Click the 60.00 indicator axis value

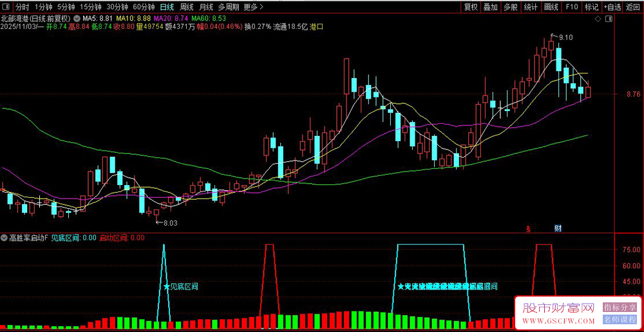(631, 266)
